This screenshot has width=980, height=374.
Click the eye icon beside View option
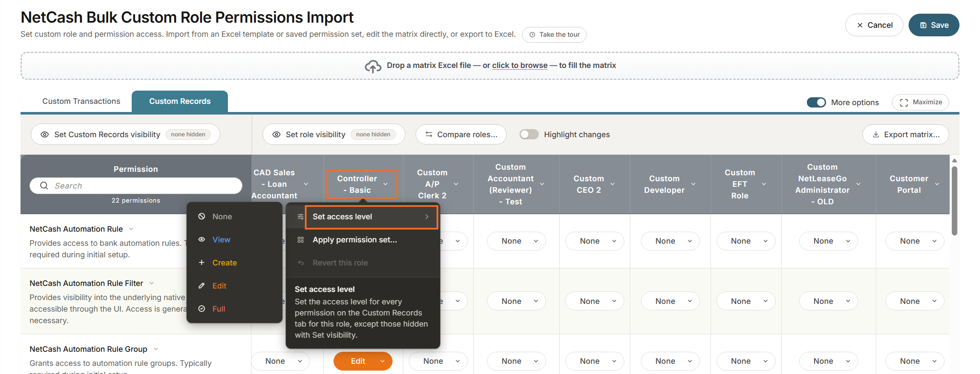(201, 239)
